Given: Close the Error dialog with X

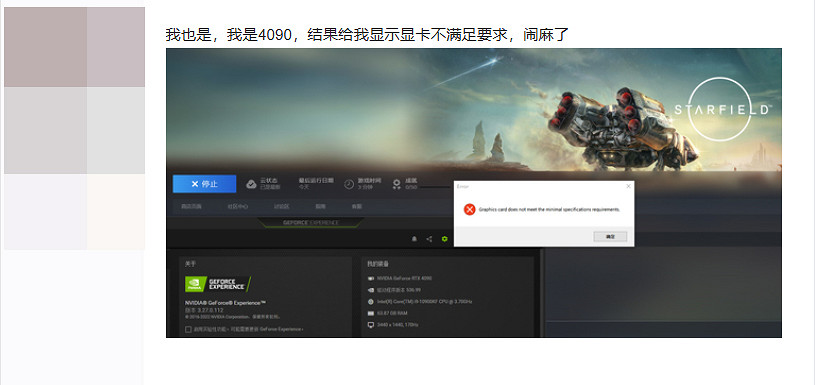Looking at the screenshot, I should 628,186.
